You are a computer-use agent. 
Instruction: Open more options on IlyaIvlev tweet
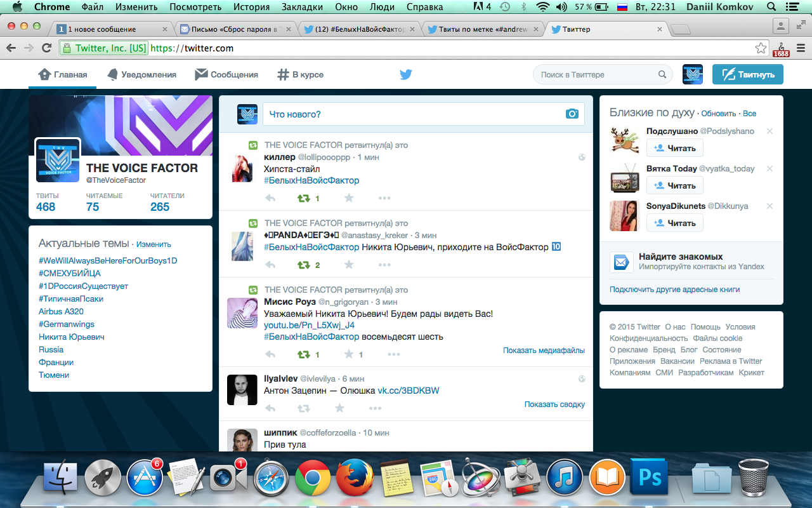[x=376, y=408]
